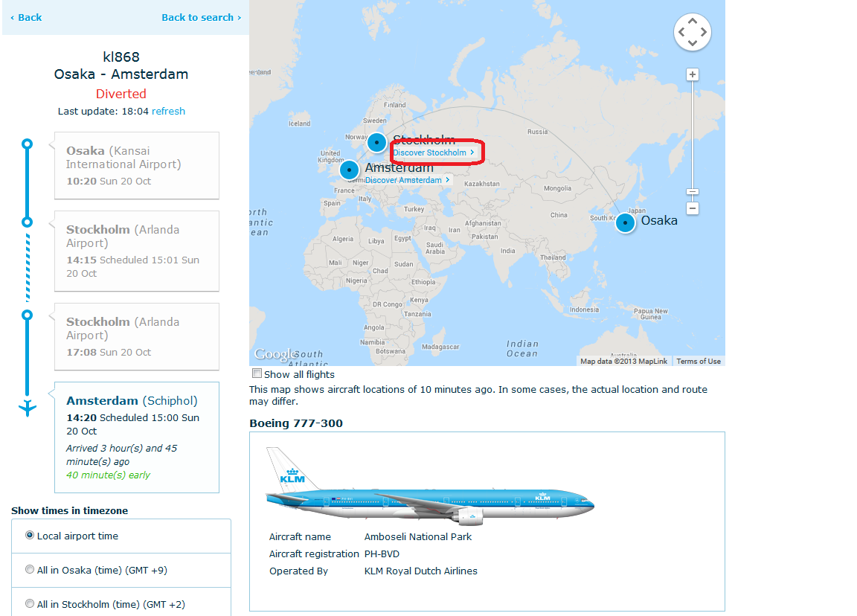The height and width of the screenshot is (616, 857).
Task: Click the Osaka marker on the map
Action: tap(626, 222)
